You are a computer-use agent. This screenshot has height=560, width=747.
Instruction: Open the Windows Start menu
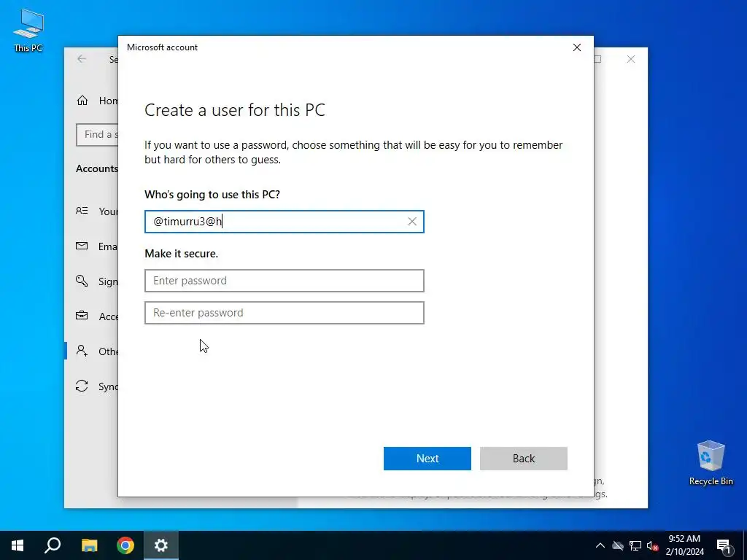coord(18,545)
